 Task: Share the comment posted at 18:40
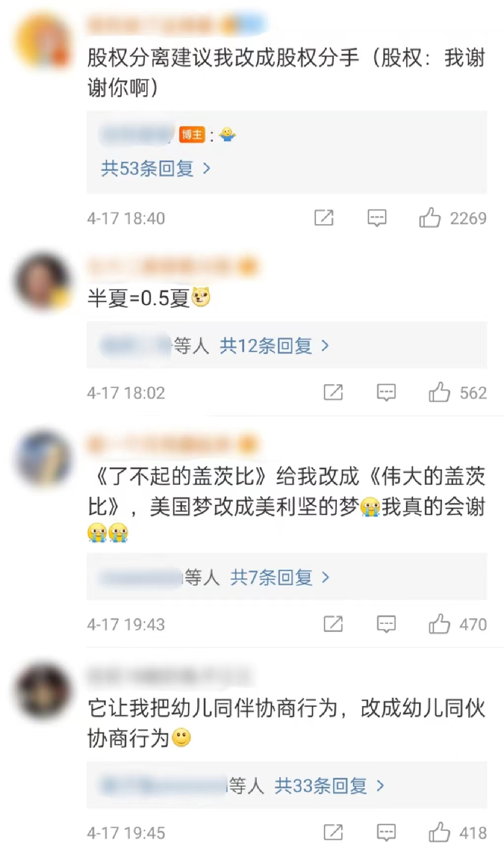[324, 218]
